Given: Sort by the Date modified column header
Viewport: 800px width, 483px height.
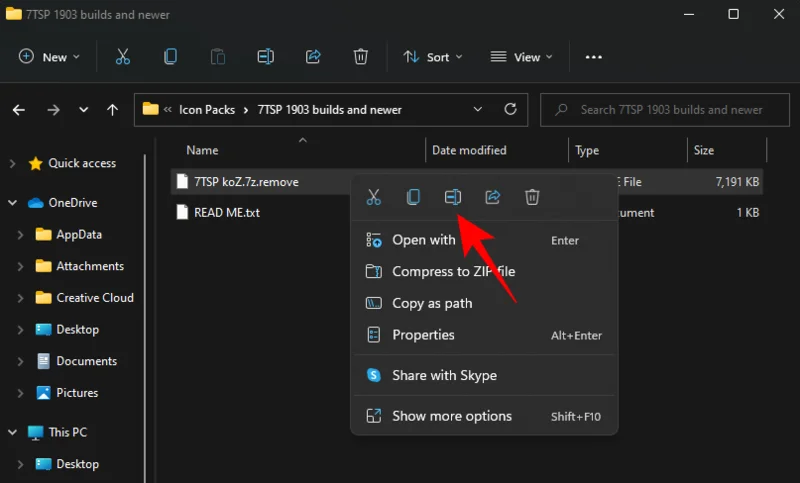Looking at the screenshot, I should click(469, 150).
